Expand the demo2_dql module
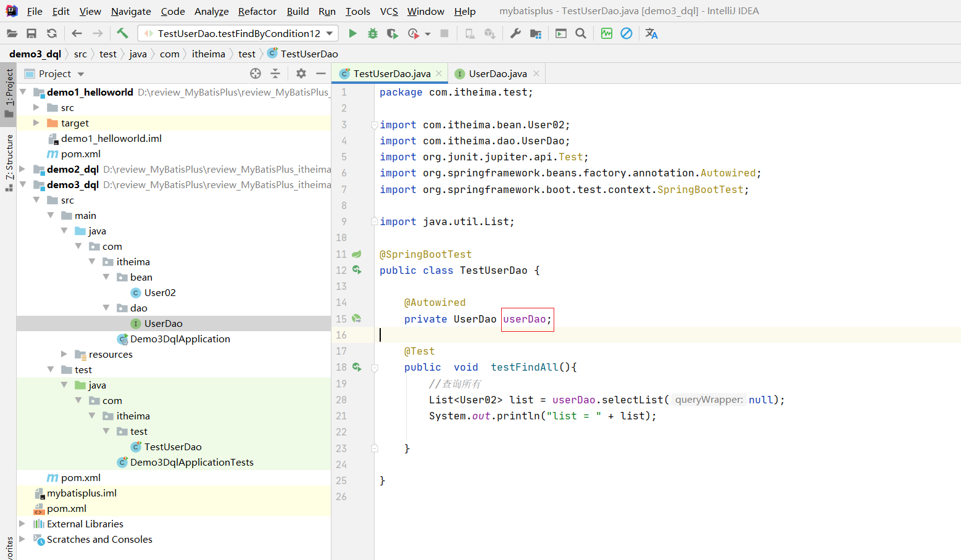This screenshot has width=961, height=560. 23,169
